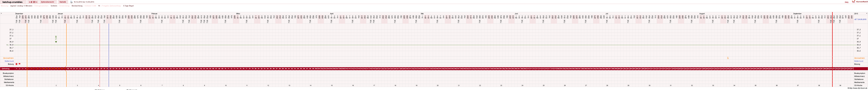Select left Zervixschleim row label
Image resolution: width=868 pixels, height=90 pixels.
coord(8,58)
